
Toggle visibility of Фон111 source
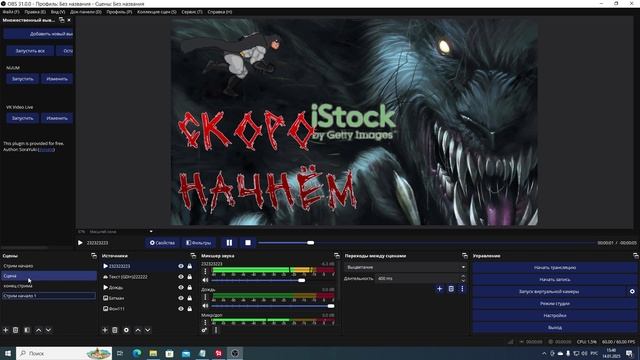tap(181, 309)
